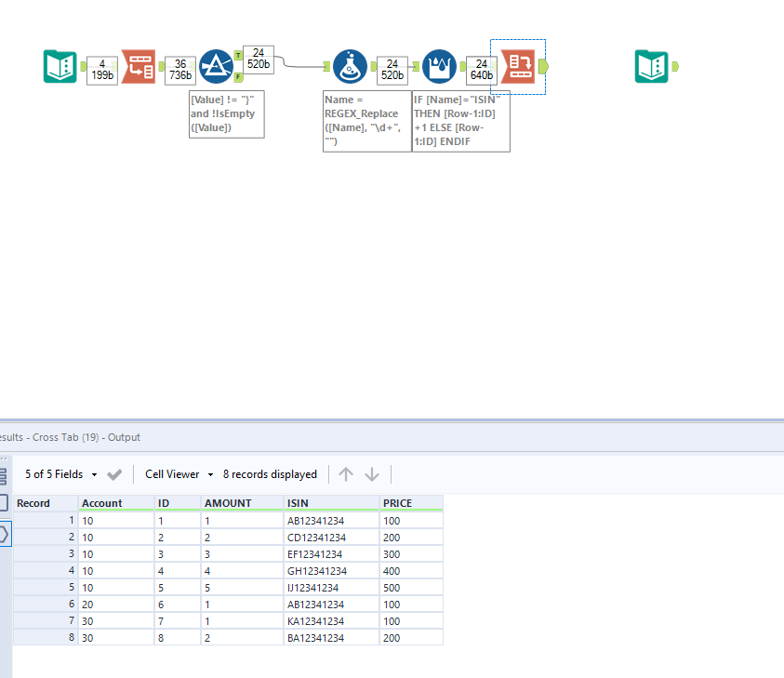Select ISIN cell KA12341234
The width and height of the screenshot is (784, 678).
[x=331, y=621]
